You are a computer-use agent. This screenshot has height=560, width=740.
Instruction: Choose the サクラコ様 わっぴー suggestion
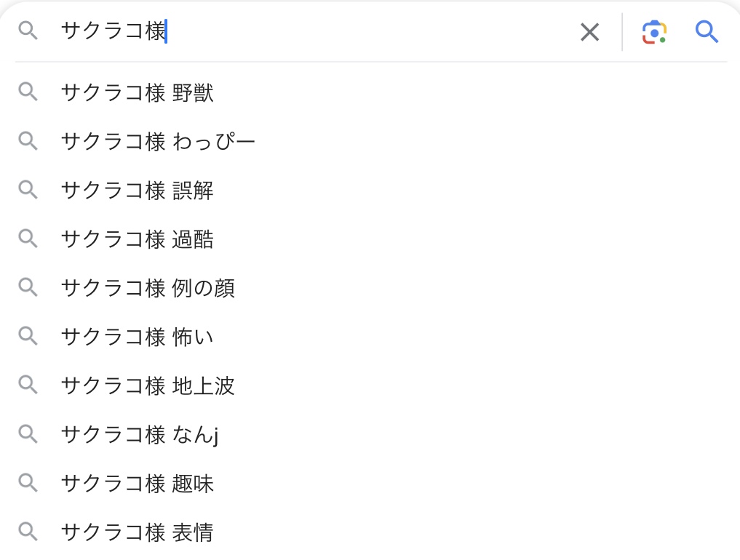[158, 142]
